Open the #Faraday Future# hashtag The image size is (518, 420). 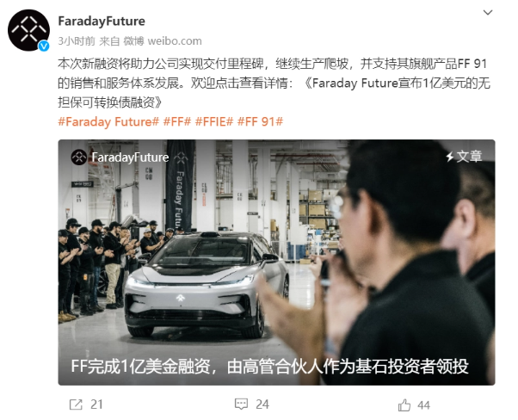tap(108, 121)
